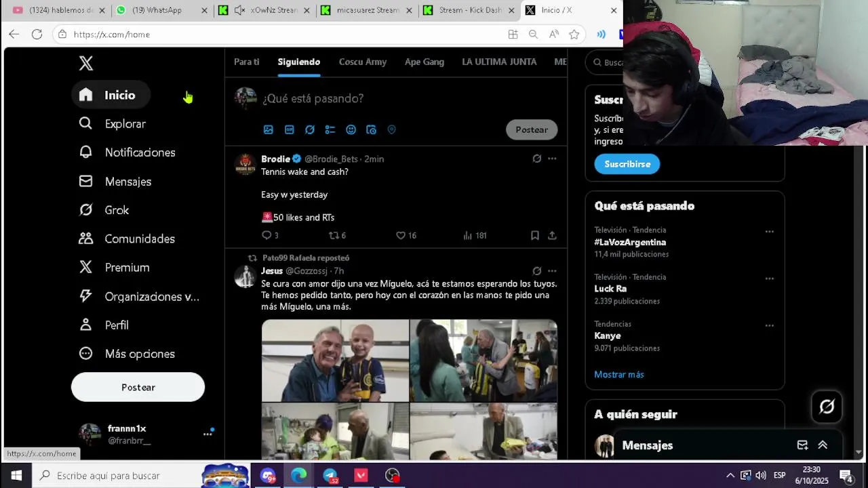Open options for #LaVozArgentina trend

coord(770,231)
